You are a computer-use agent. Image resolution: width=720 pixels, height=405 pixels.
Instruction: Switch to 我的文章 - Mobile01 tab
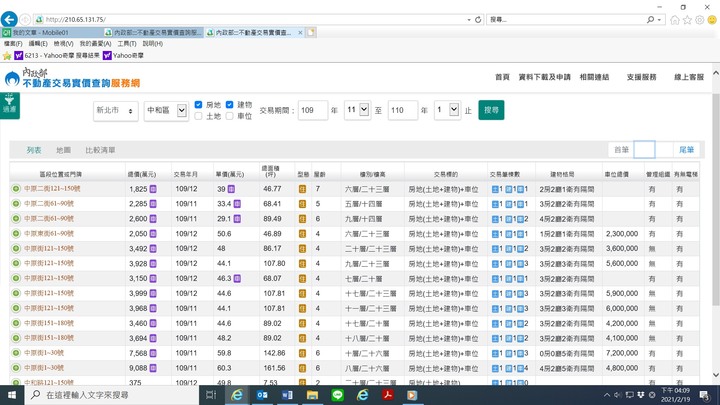tap(51, 33)
